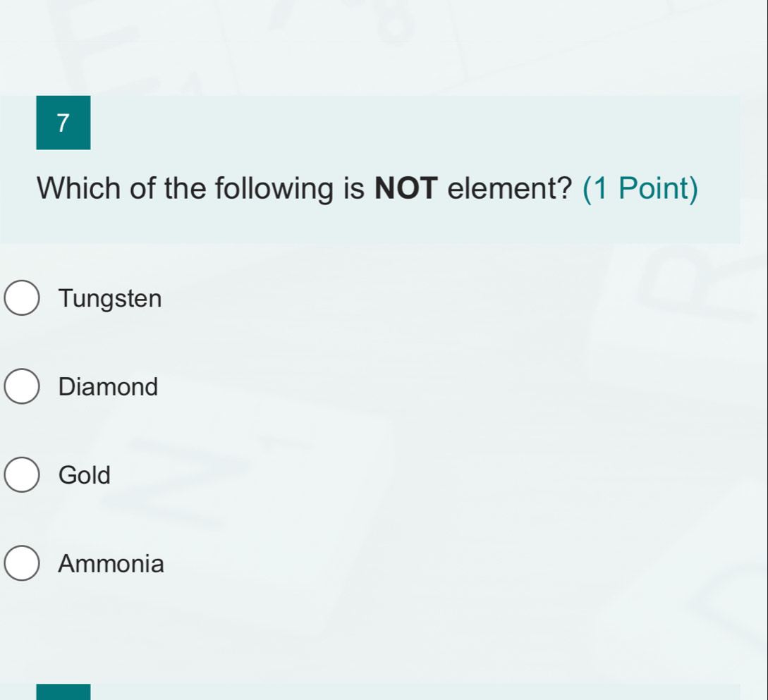Select the Diamond answer option
This screenshot has width=768, height=700.
pos(108,387)
